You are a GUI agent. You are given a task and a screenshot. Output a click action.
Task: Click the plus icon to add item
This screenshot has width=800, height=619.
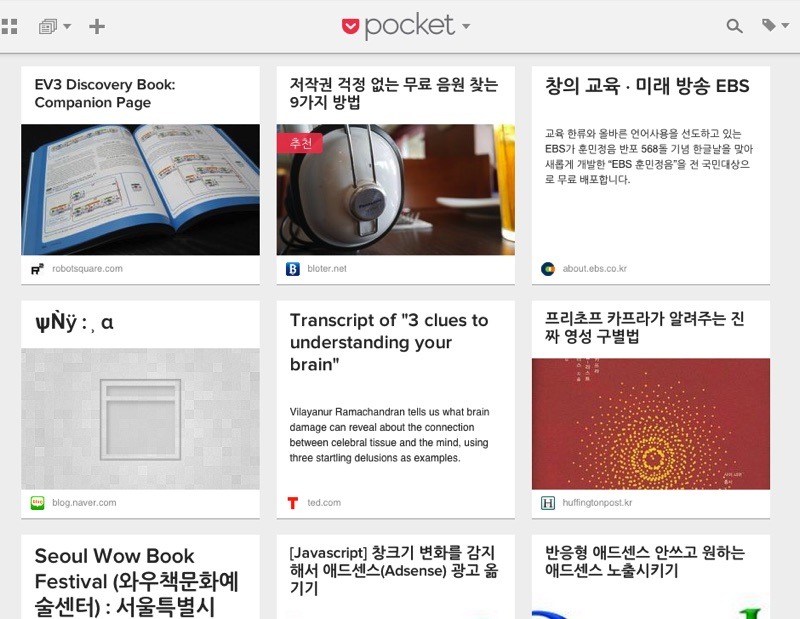[x=96, y=26]
